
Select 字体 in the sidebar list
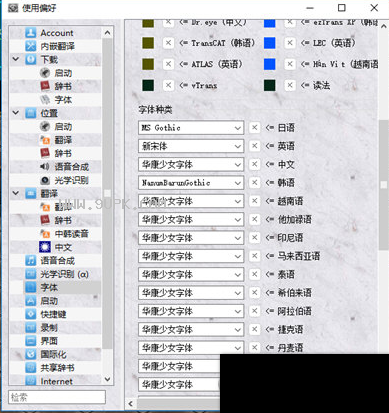(49, 287)
